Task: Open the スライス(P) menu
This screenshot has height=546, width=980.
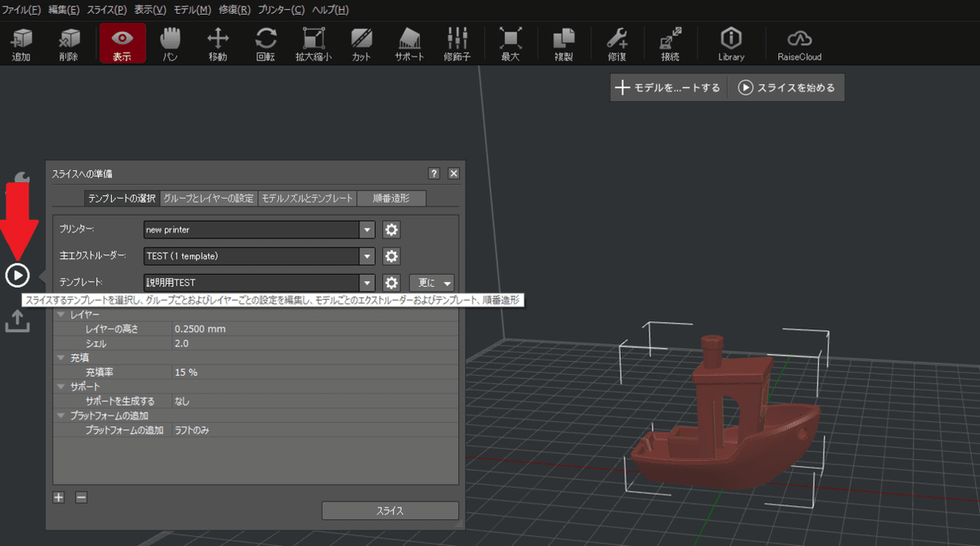Action: [107, 10]
